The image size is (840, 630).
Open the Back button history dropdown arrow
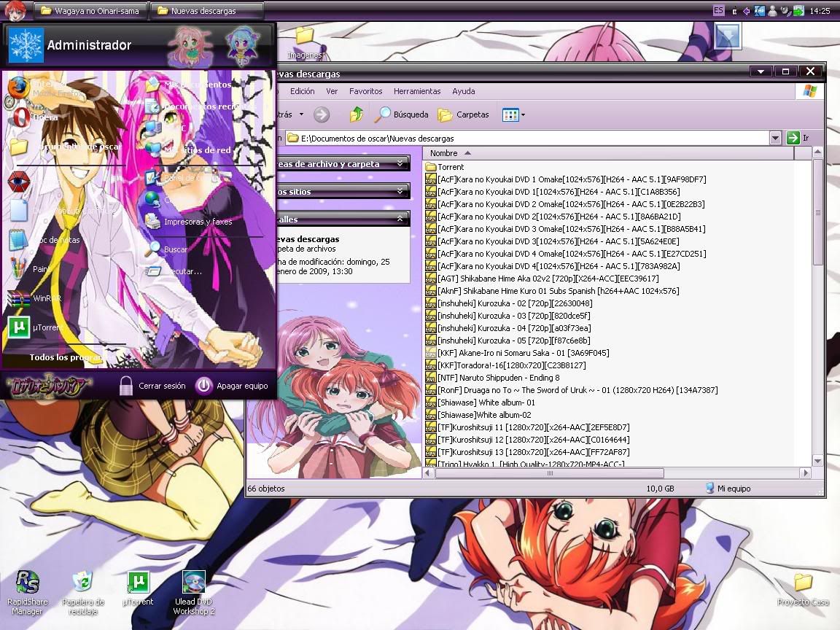[x=302, y=114]
